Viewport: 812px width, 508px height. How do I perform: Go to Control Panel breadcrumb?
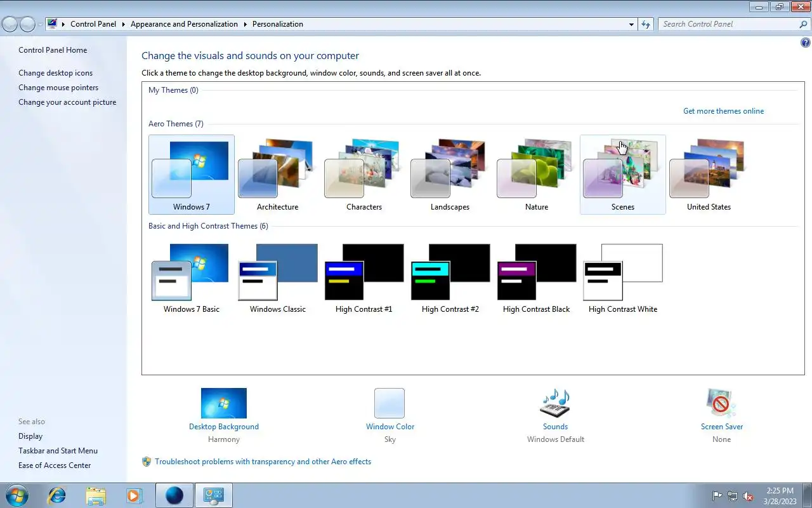pos(93,24)
